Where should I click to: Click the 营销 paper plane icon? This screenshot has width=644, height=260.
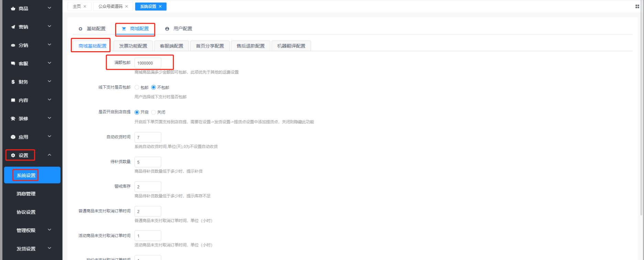click(13, 27)
